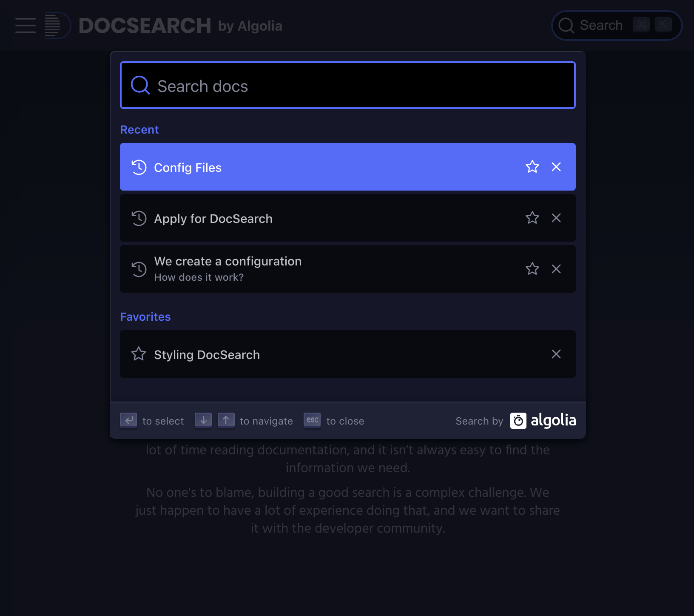694x616 pixels.
Task: Click the DocSearch logo icon
Action: click(58, 26)
